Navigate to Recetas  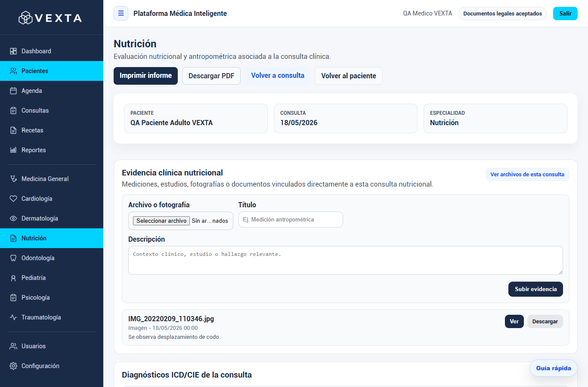click(52, 130)
